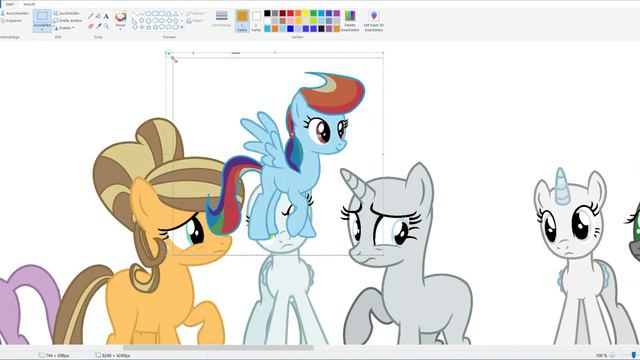Select the pentagon shape in Formen
The width and height of the screenshot is (640, 360).
coord(148,20)
